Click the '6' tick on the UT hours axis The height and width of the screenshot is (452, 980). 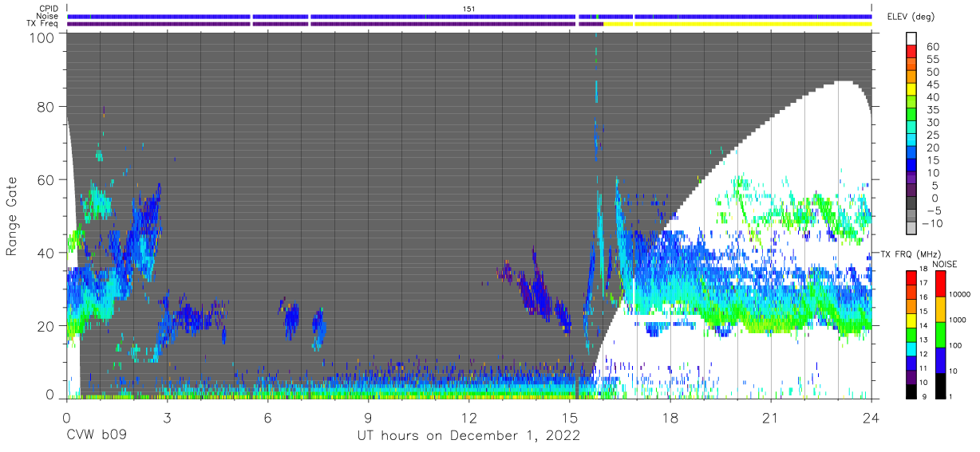267,417
